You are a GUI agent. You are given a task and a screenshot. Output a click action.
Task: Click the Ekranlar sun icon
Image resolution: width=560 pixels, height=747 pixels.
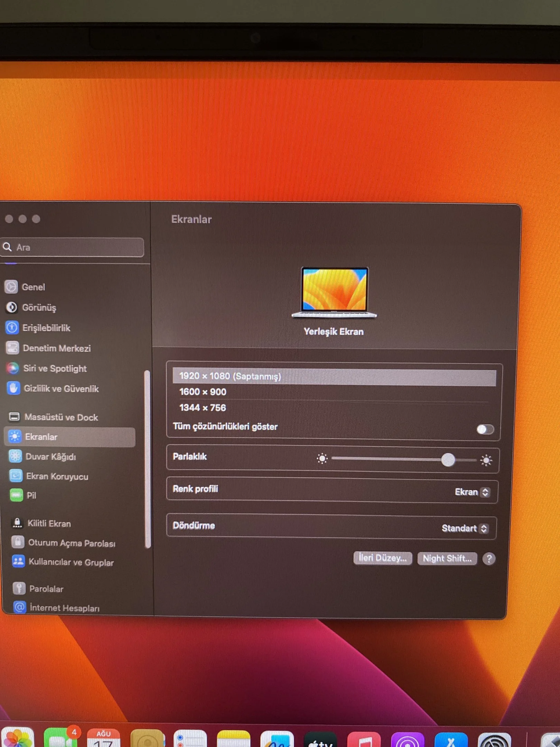pos(15,436)
